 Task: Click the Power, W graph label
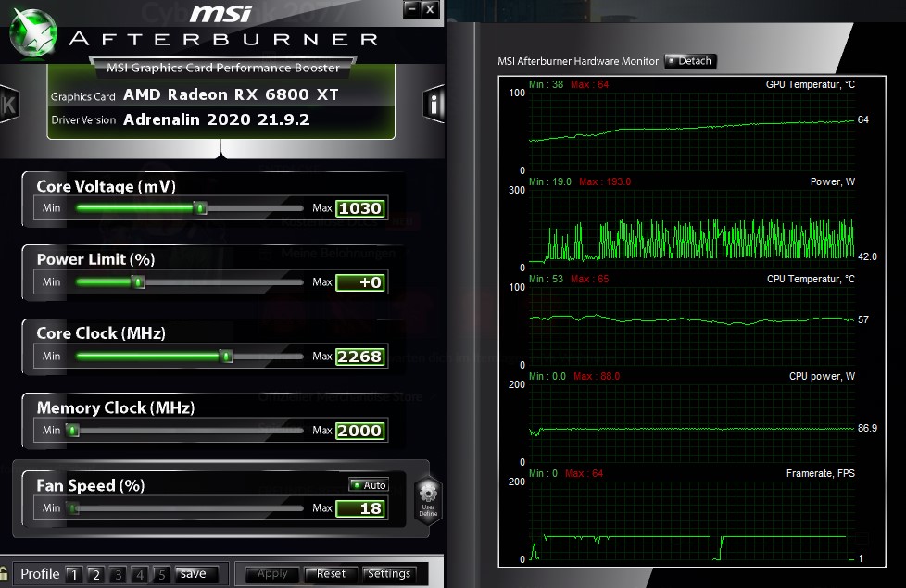833,181
